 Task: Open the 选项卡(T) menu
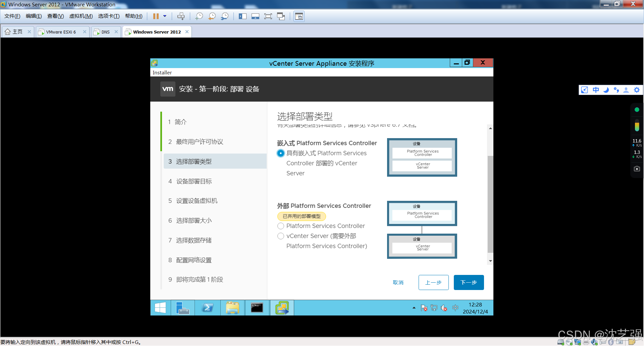pos(109,16)
